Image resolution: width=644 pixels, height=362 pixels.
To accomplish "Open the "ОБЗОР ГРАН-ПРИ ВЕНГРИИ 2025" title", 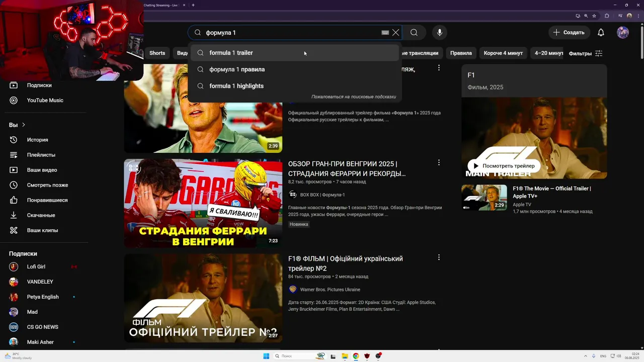I will [x=347, y=168].
